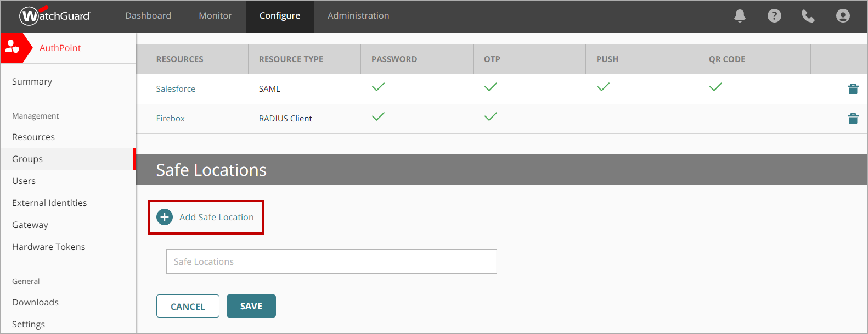Delete the Firebox resource row
This screenshot has height=334, width=868.
(853, 119)
